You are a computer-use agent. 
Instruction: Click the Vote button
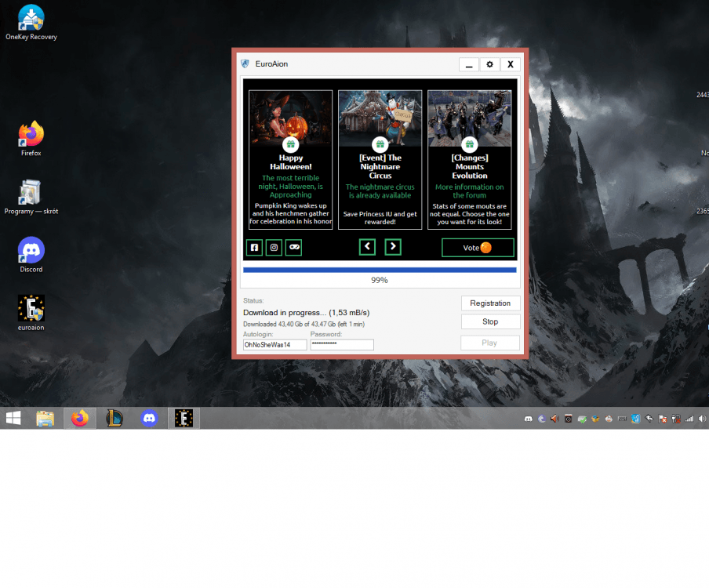click(477, 248)
